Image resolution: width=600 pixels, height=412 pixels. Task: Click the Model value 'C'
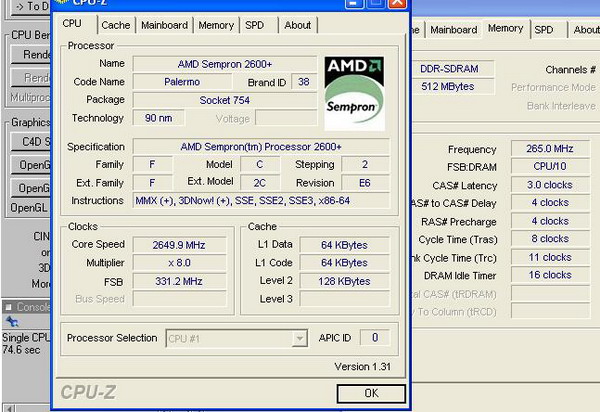coord(260,164)
